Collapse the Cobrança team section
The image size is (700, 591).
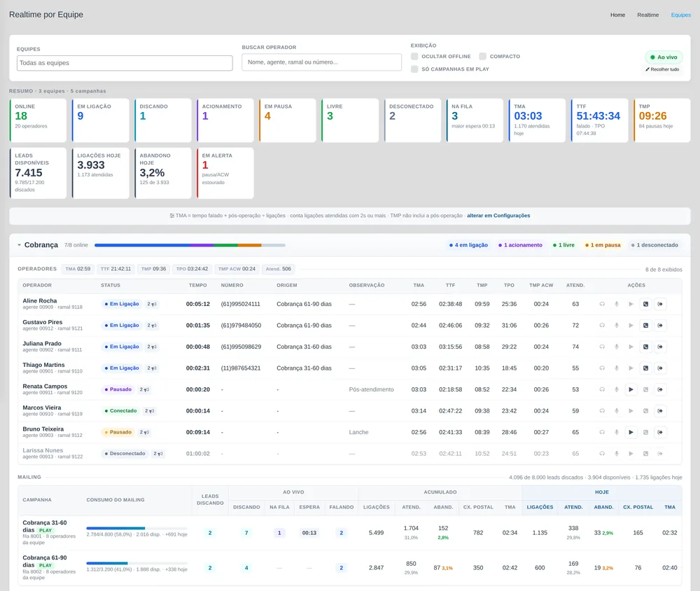[x=19, y=245]
